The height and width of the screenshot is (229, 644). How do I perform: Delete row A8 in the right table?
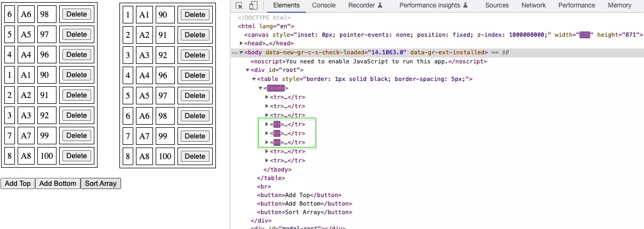195,156
